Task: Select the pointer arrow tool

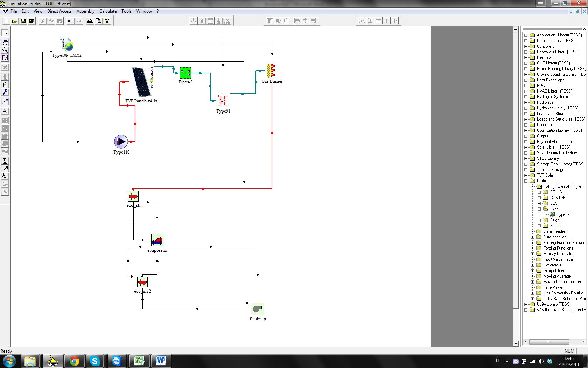Action: [5, 33]
